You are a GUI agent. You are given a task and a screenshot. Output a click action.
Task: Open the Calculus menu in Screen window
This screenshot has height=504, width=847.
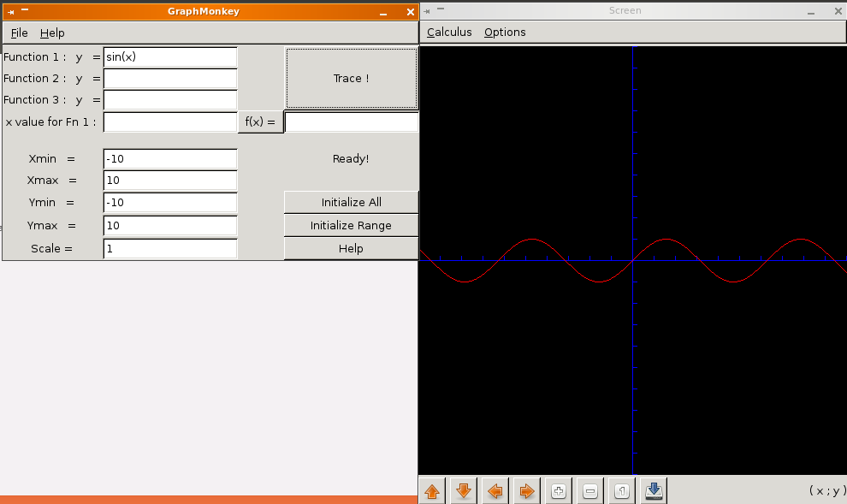pos(449,32)
